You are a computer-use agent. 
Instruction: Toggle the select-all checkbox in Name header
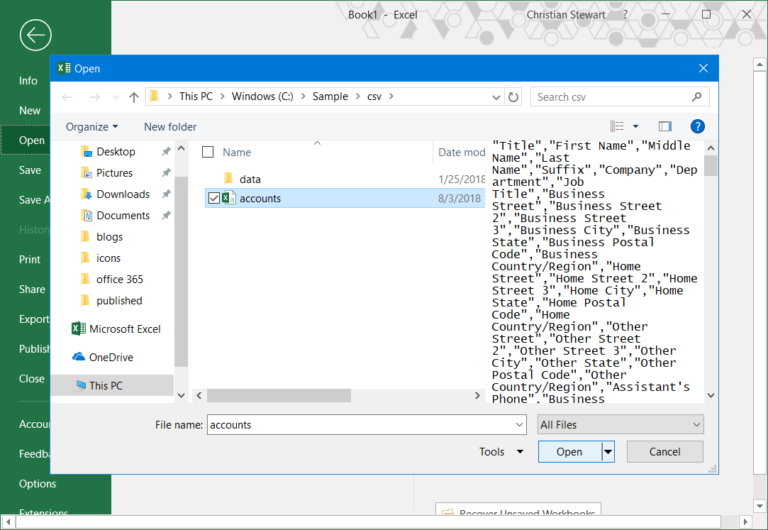[x=208, y=152]
